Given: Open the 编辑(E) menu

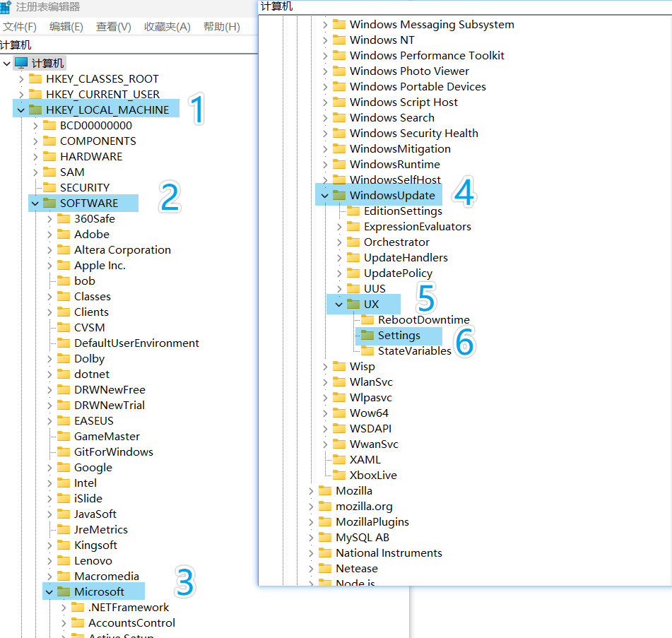Looking at the screenshot, I should (x=66, y=27).
